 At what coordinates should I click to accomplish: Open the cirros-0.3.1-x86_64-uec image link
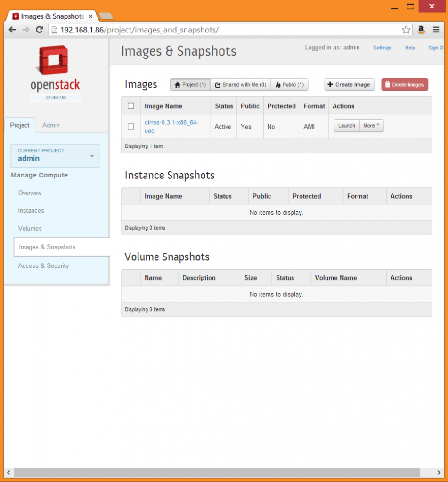(171, 127)
